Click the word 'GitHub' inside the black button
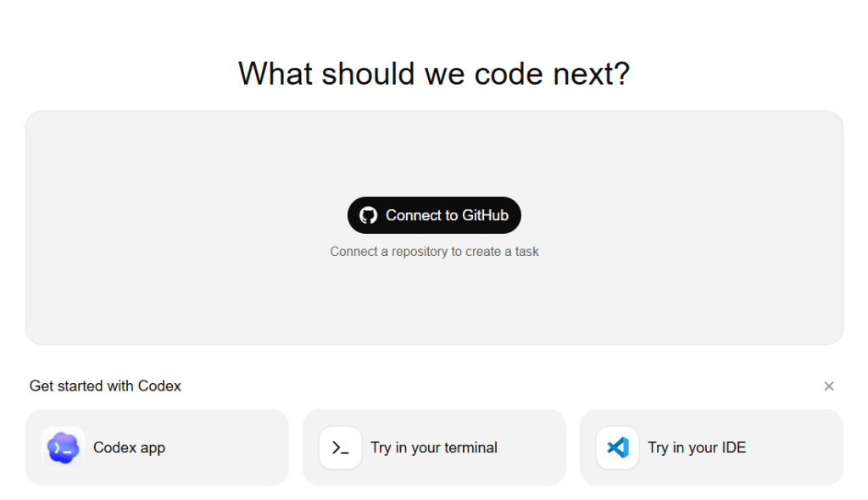Screen dimensions: 868x500 tap(485, 215)
